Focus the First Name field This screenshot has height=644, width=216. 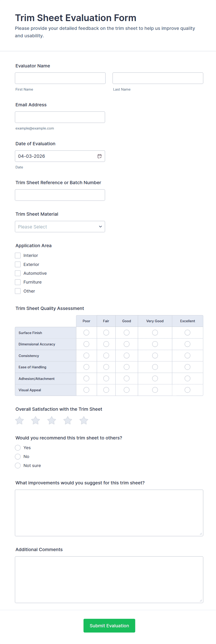point(60,78)
